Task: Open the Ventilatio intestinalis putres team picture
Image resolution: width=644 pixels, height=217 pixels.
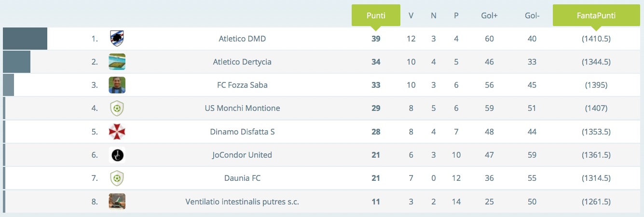Action: (x=117, y=202)
